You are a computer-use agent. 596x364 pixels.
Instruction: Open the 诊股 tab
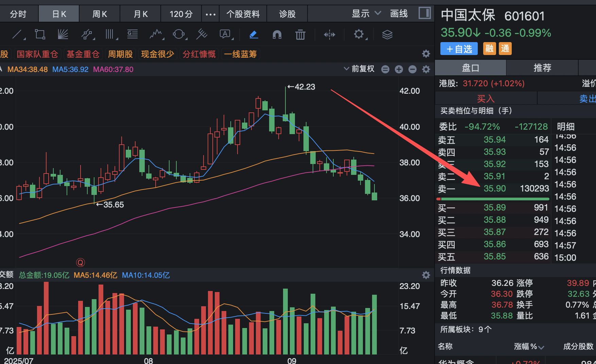(287, 14)
